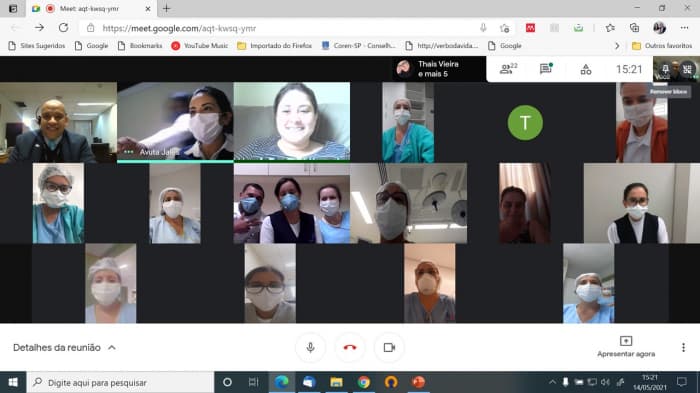The image size is (700, 393).
Task: Open File Explorer from taskbar
Action: click(x=336, y=382)
